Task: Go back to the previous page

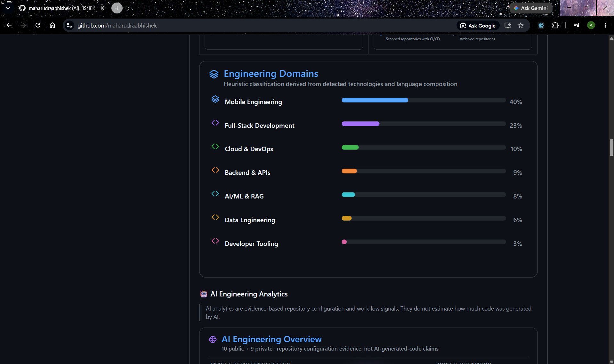Action: click(x=9, y=25)
